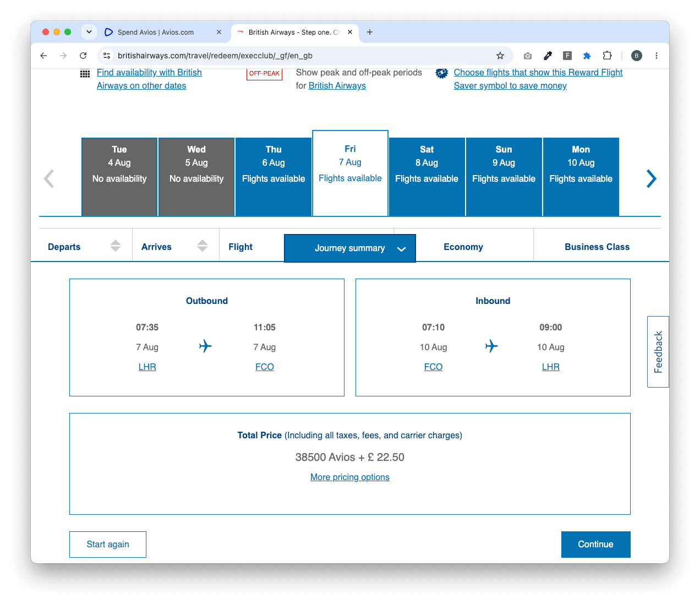
Task: Click the Inbound heading
Action: (493, 301)
